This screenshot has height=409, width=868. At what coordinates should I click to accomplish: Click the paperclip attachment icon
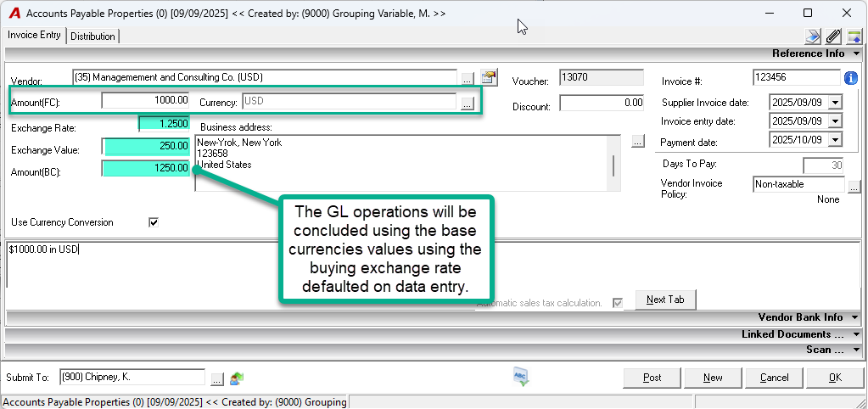833,36
